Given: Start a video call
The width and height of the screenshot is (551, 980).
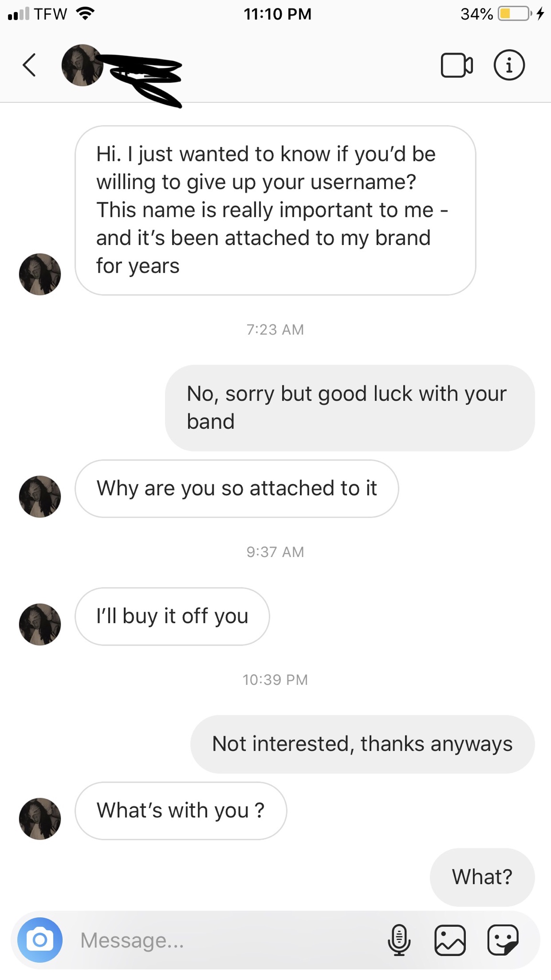Looking at the screenshot, I should coord(456,65).
